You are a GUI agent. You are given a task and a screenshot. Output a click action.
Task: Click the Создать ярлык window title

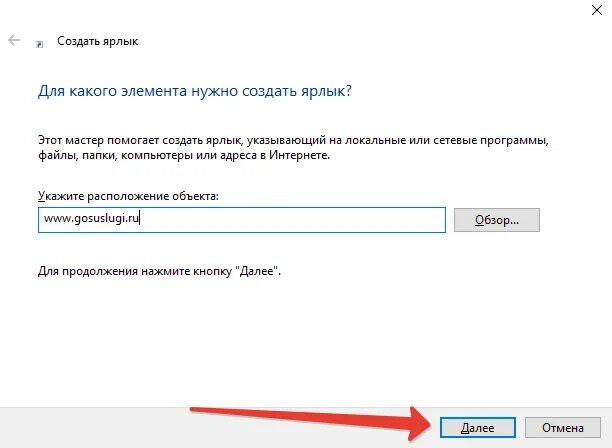click(x=98, y=41)
